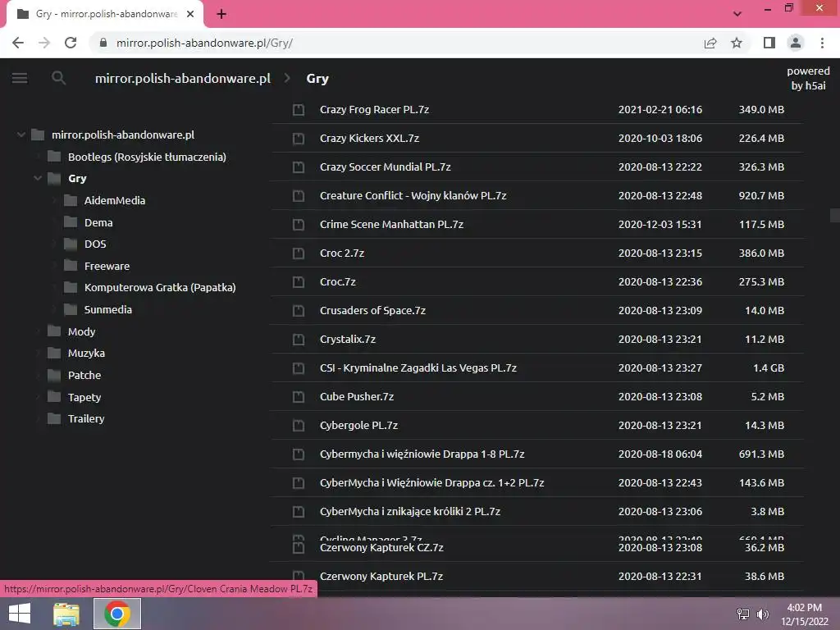840x630 pixels.
Task: Toggle Chrome side panel icon
Action: pyautogui.click(x=769, y=43)
